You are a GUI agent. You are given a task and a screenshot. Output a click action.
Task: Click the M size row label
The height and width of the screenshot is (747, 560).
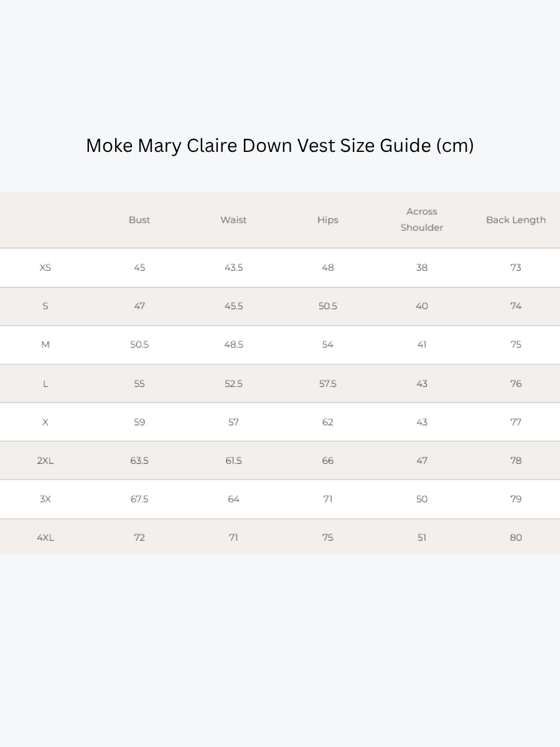pos(45,345)
